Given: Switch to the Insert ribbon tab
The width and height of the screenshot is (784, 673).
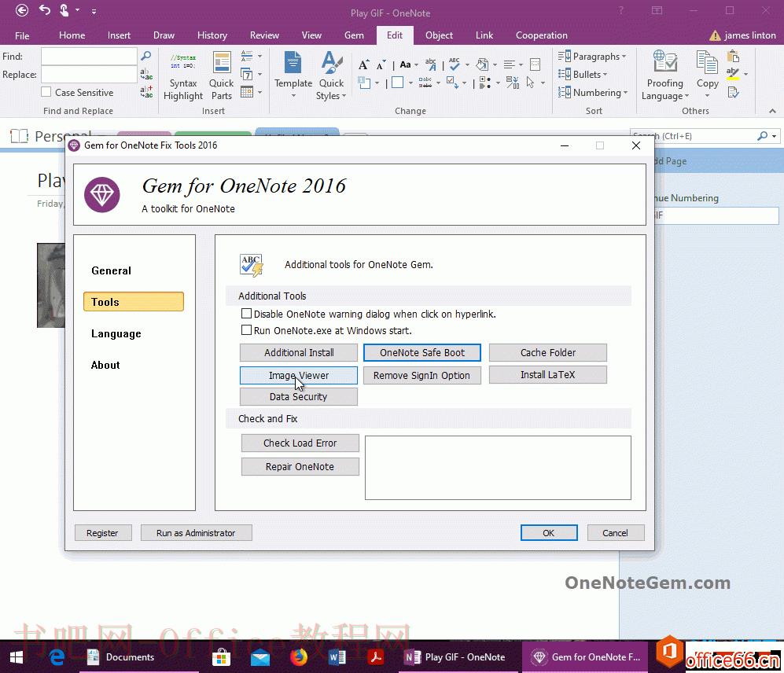Looking at the screenshot, I should (x=119, y=35).
